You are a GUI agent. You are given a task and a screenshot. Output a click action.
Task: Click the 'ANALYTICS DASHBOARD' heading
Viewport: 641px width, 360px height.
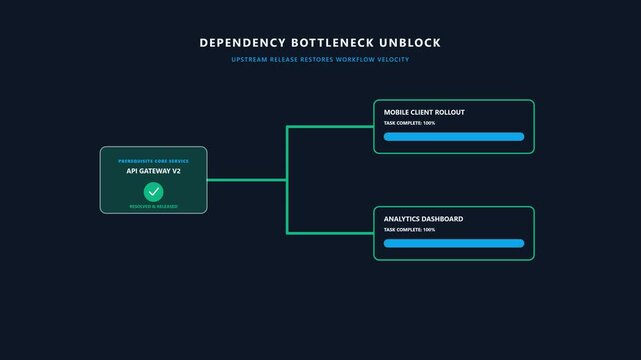coord(424,219)
